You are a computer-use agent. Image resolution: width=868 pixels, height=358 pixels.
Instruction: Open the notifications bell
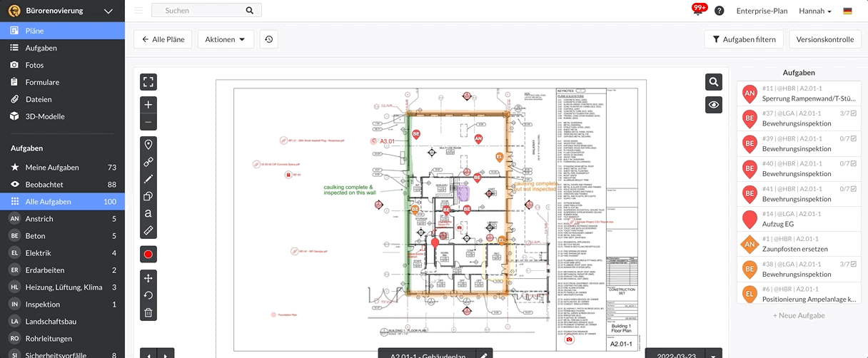[698, 11]
